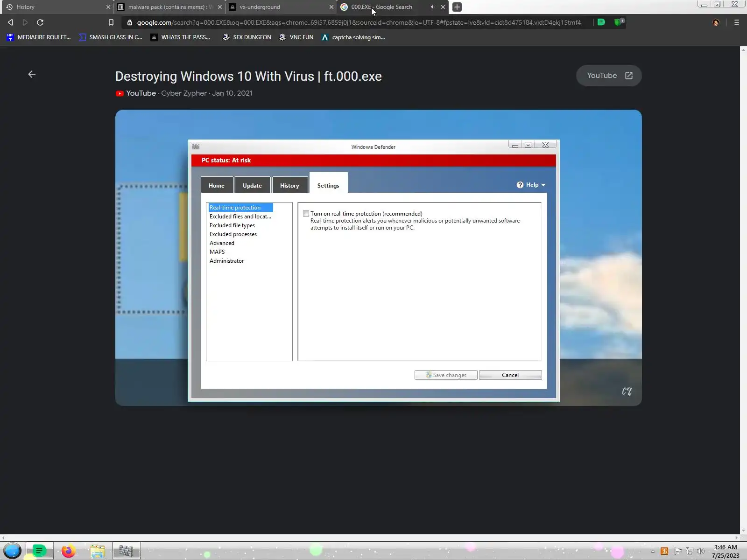Image resolution: width=747 pixels, height=560 pixels.
Task: Open the browser hamburger menu
Action: 737,22
